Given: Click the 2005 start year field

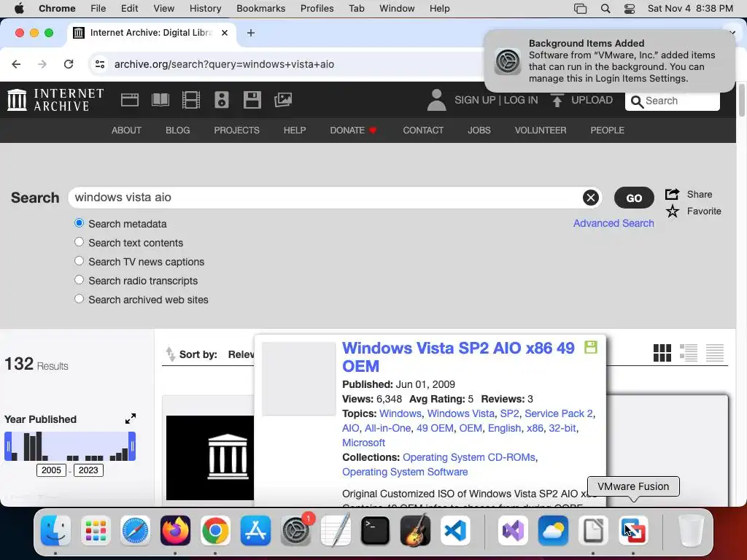Looking at the screenshot, I should click(52, 470).
